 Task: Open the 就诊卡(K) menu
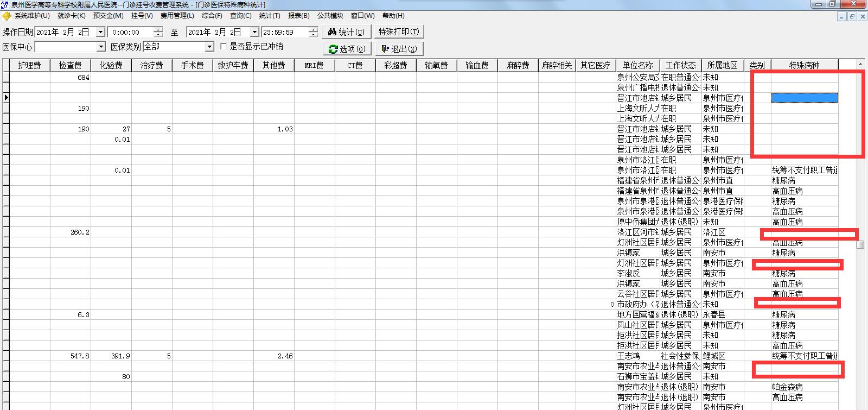tap(72, 16)
